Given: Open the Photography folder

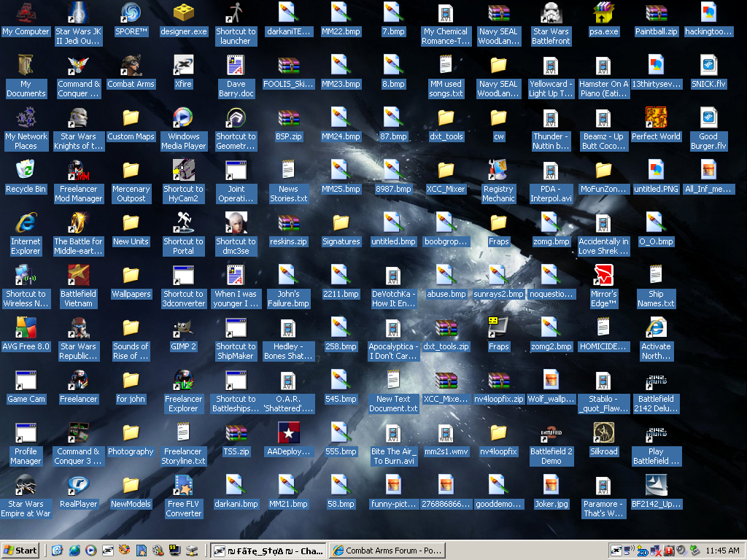Looking at the screenshot, I should click(x=131, y=440).
